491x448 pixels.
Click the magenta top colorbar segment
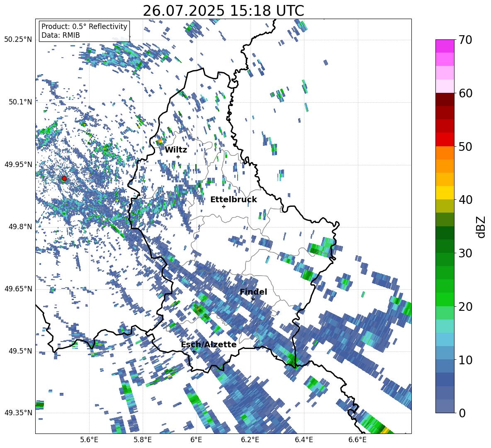tap(445, 46)
